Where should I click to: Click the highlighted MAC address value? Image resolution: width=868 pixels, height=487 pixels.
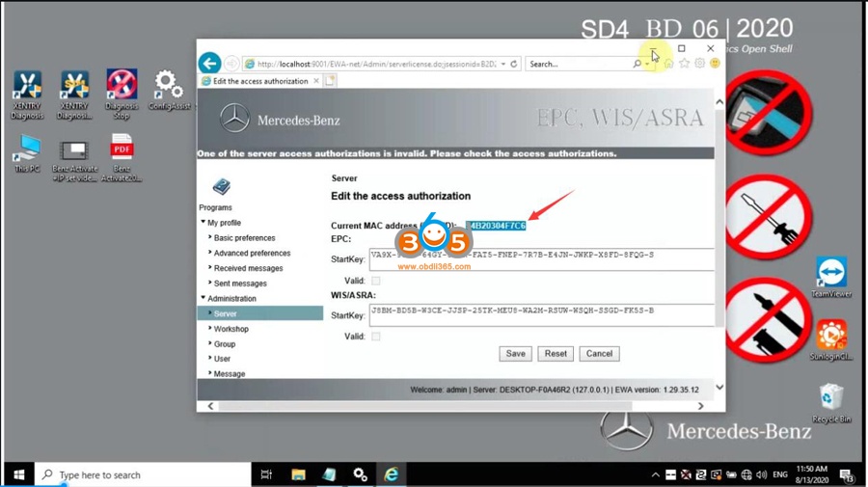[x=496, y=226]
